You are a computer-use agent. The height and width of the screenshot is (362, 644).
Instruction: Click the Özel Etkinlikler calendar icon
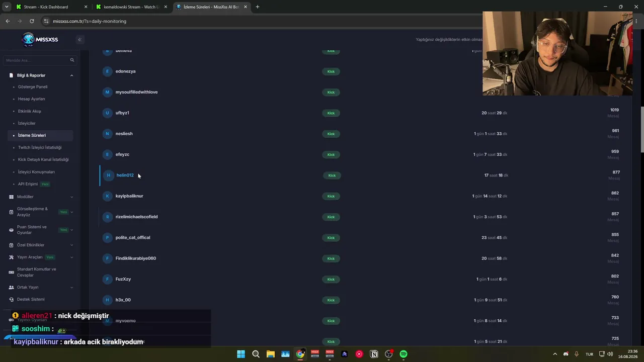12,245
